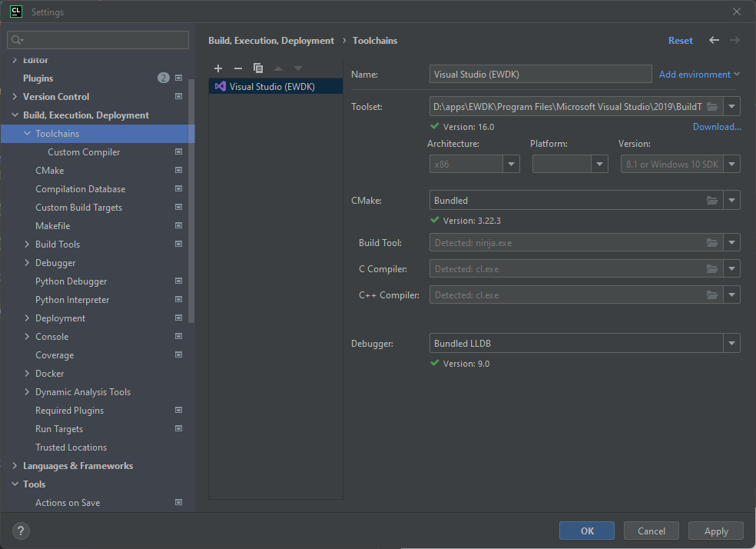Viewport: 756px width, 549px height.
Task: Copy the selected toolchain
Action: pos(258,68)
